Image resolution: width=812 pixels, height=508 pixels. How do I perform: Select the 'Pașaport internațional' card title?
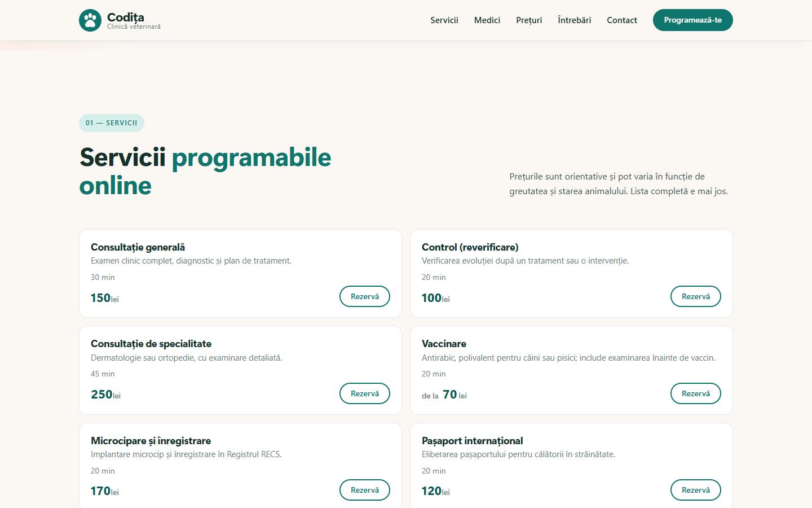coord(472,441)
